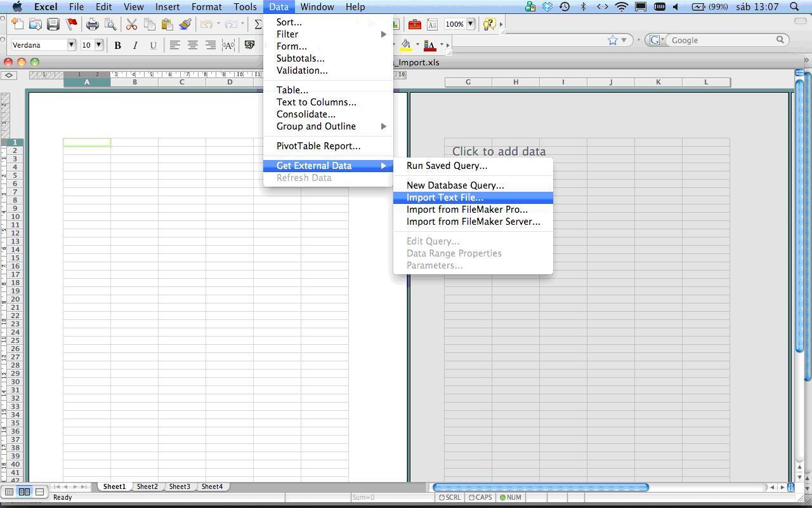This screenshot has height=508, width=812.
Task: Click the AutoSum sigma icon
Action: coord(258,24)
